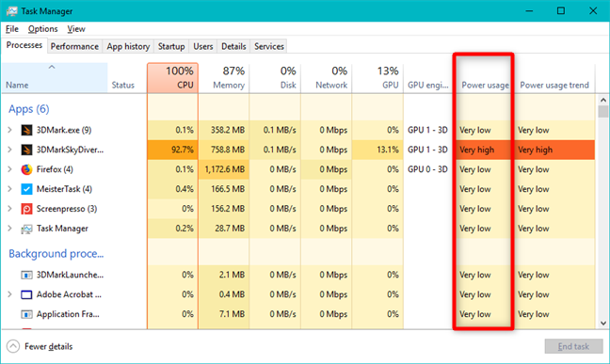Viewport: 610px width, 364px height.
Task: Click the 3DMarkLauncher background process icon
Action: point(26,275)
